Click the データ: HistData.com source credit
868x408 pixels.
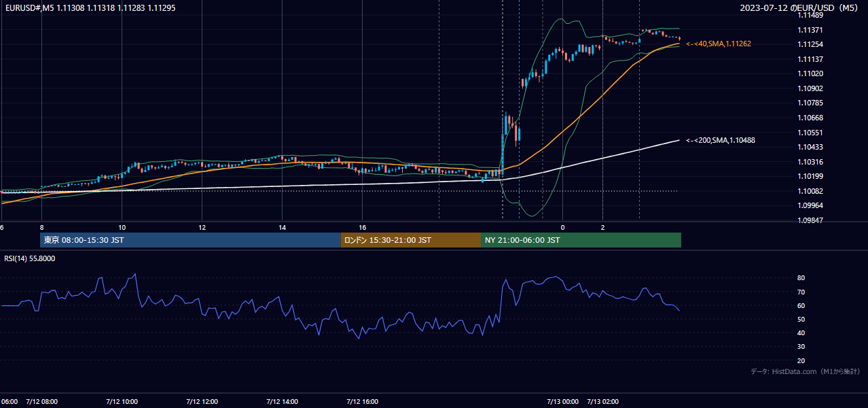click(806, 371)
